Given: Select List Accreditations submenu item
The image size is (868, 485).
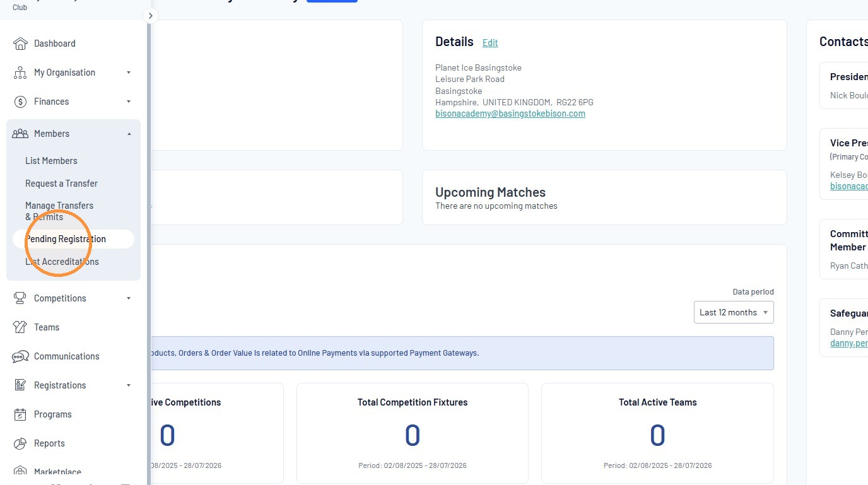Looking at the screenshot, I should point(62,262).
